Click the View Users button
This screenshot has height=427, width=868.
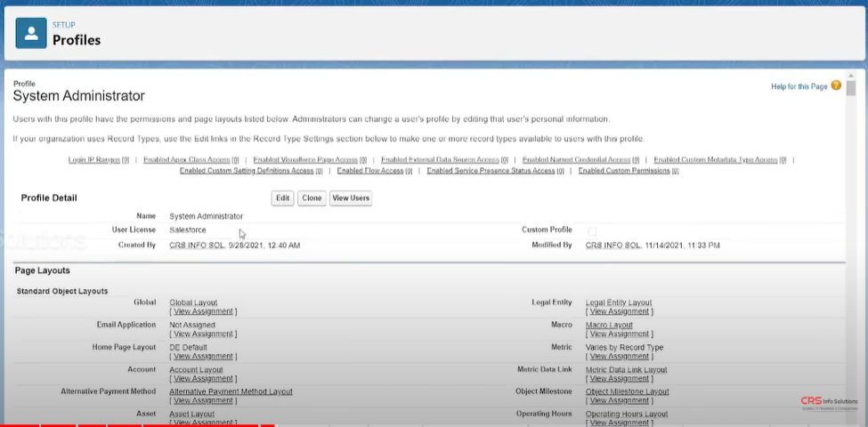point(350,198)
